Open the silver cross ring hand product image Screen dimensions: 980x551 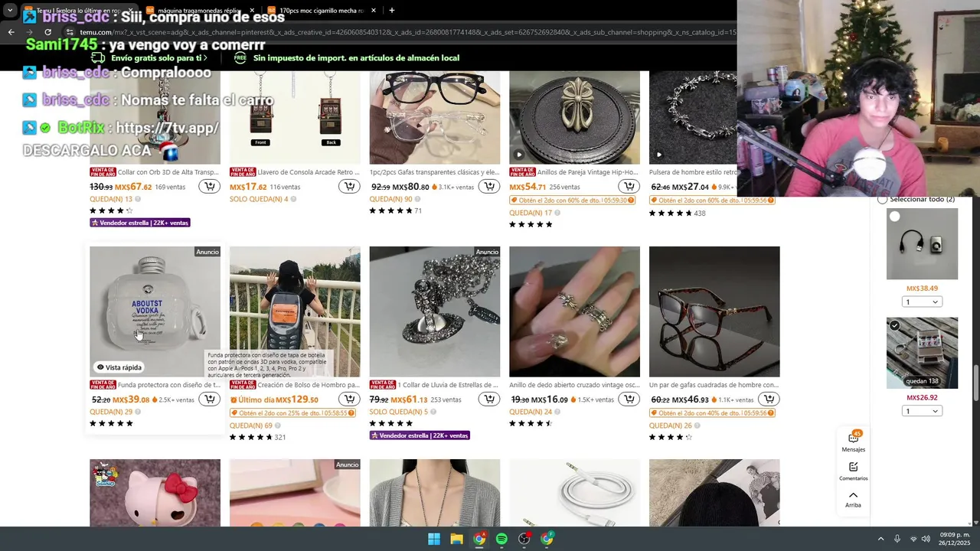coord(574,311)
